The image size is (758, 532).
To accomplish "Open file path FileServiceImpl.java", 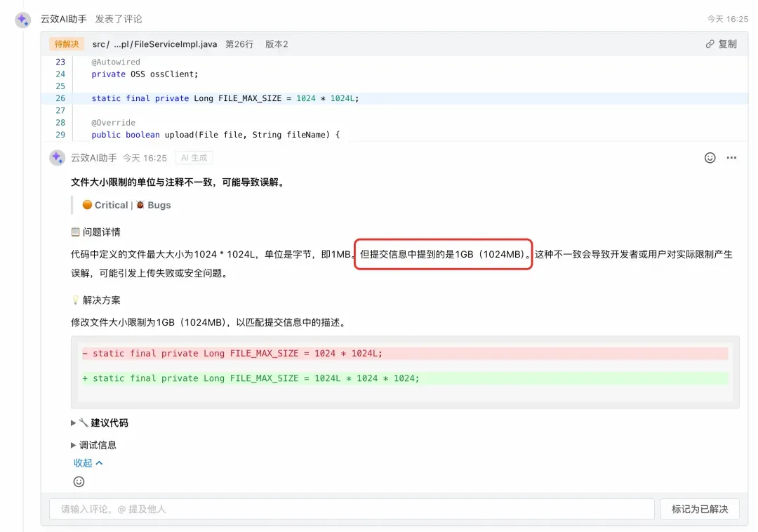I will point(154,44).
